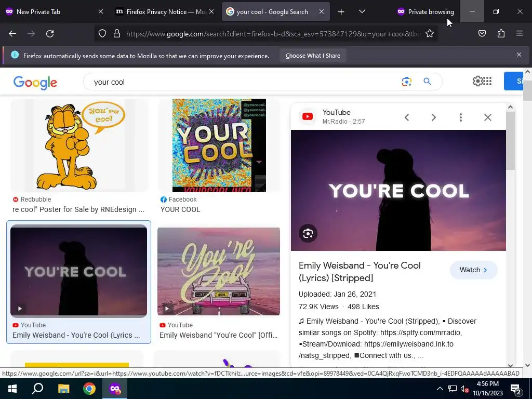Open Windows taskbar search
The image size is (532, 399).
(x=37, y=389)
